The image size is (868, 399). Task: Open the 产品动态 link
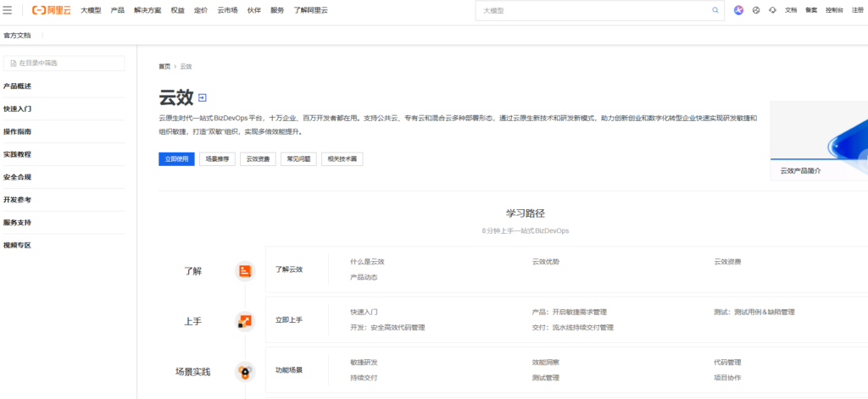point(364,277)
